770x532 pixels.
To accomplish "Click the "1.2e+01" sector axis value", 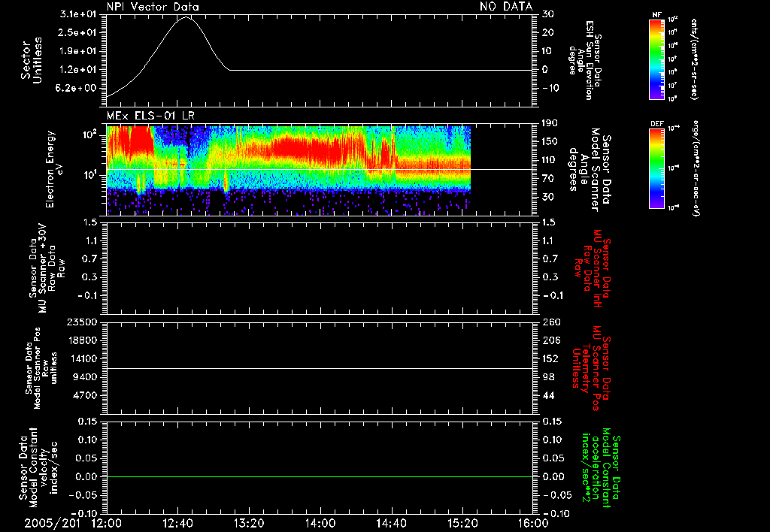I will click(78, 70).
